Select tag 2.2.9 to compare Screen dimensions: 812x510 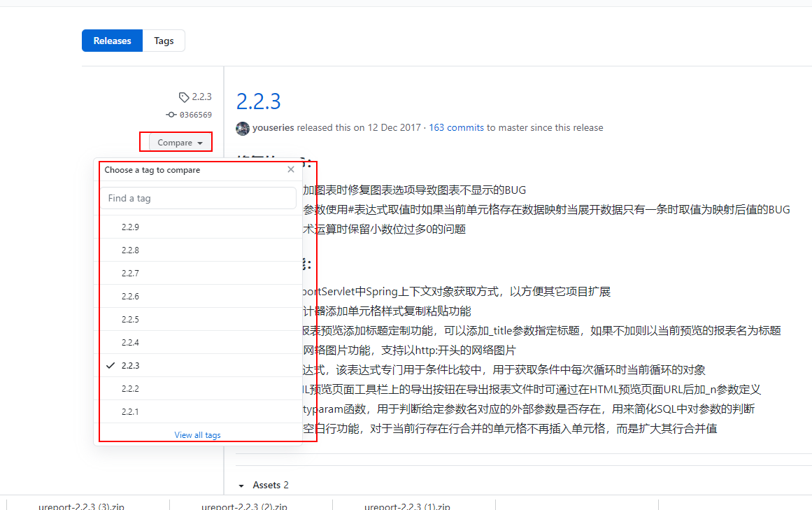pos(198,227)
